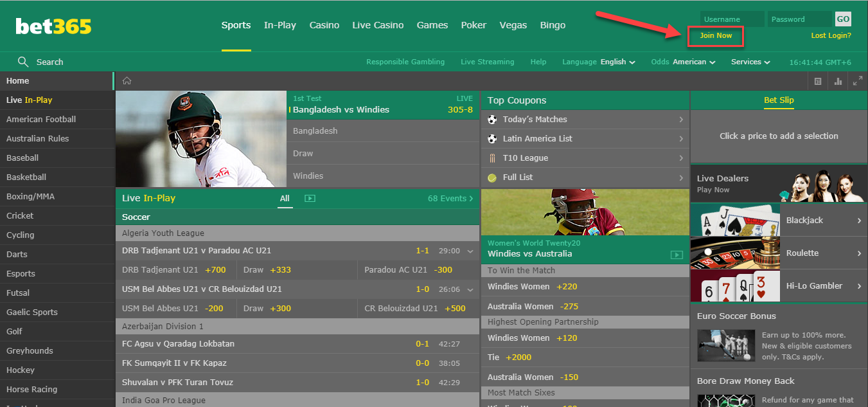Select Horse Racing in the sidebar
The image size is (868, 407).
pos(57,390)
